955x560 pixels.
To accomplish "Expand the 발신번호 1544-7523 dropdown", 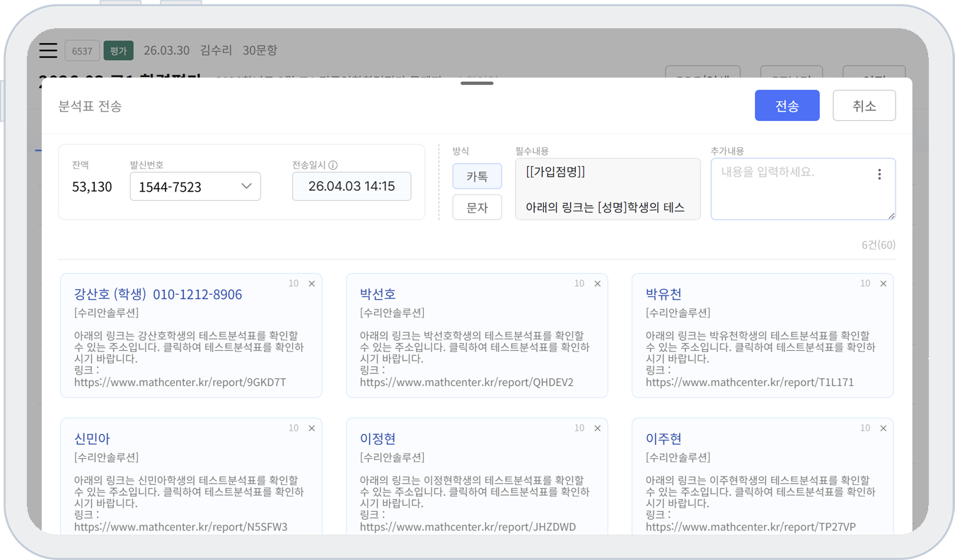I will (195, 187).
